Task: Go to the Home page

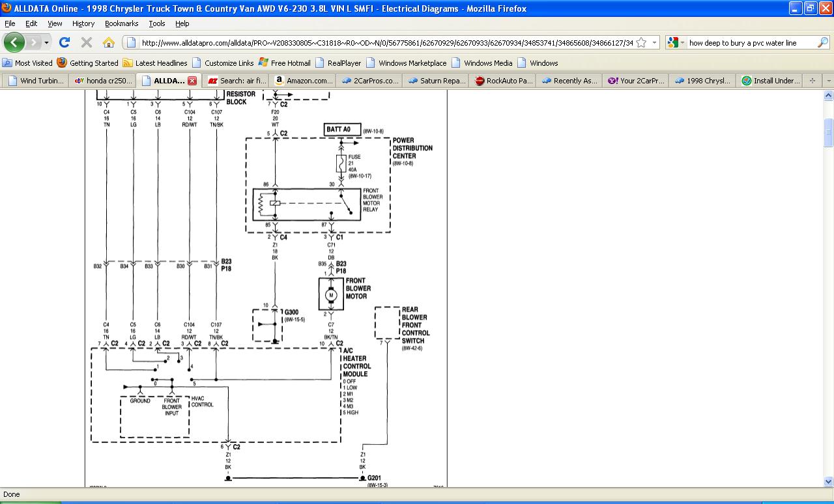Action: [109, 42]
